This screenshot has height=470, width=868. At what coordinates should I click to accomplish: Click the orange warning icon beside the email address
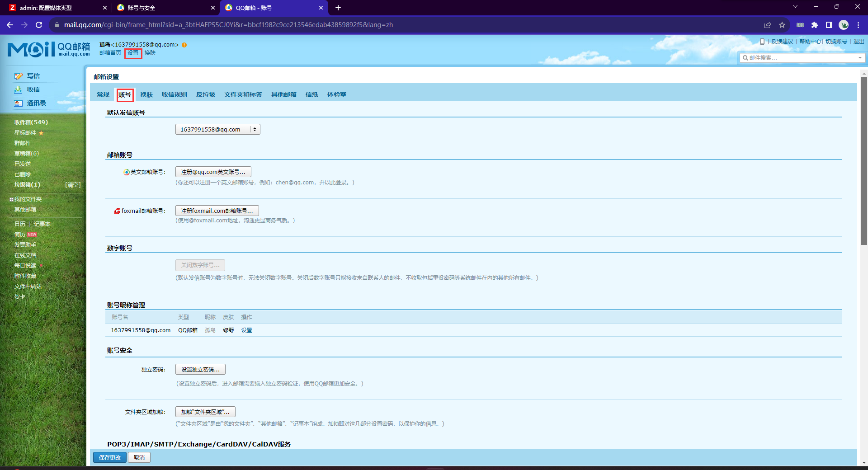point(184,45)
